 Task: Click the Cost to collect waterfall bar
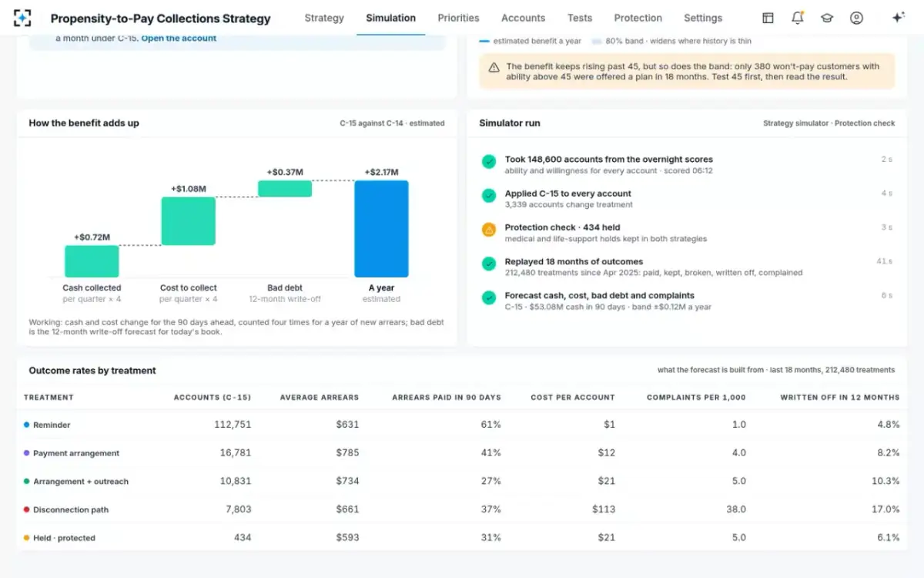coord(189,222)
